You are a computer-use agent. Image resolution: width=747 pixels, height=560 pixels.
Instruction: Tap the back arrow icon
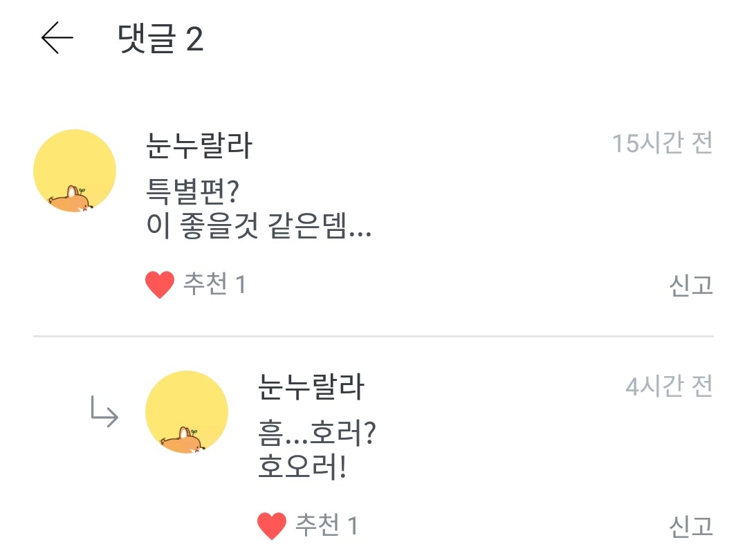click(57, 38)
